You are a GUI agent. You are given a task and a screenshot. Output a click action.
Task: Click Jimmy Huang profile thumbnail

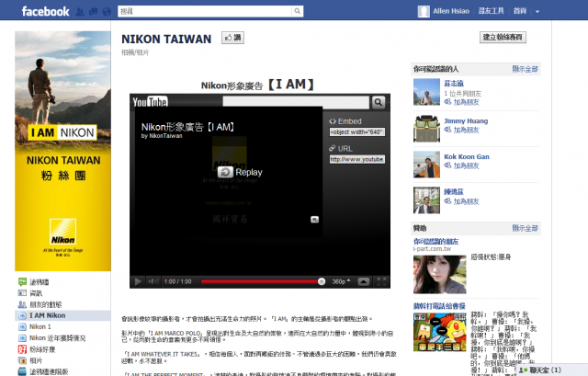(x=426, y=129)
